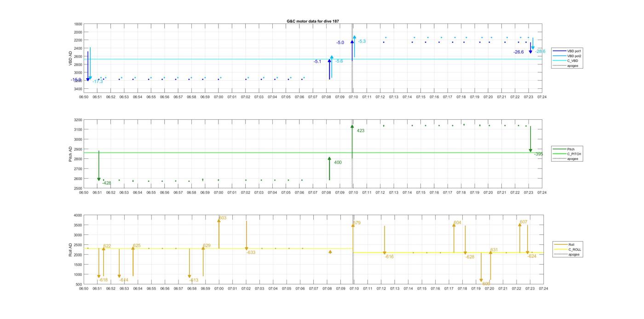Click the "-633" roll annotation
644x319 pixels.
(x=251, y=253)
